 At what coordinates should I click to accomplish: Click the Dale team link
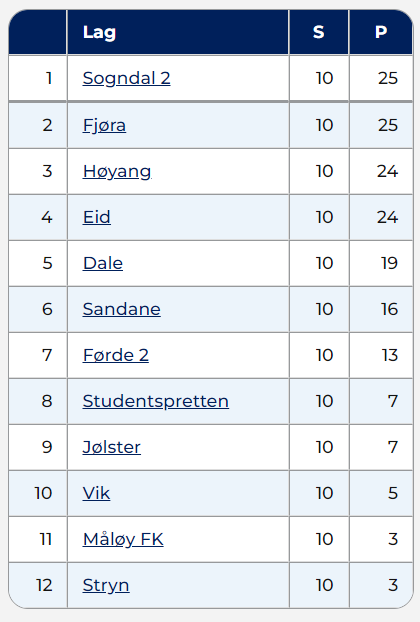click(103, 263)
